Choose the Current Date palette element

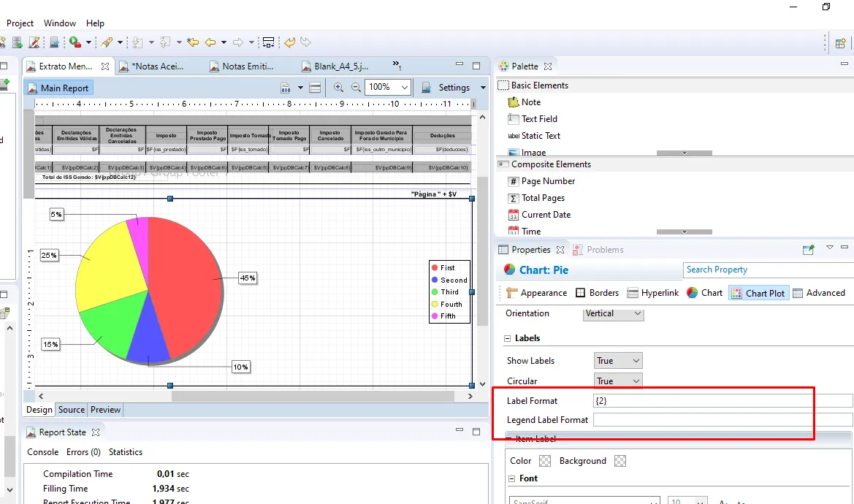(546, 215)
